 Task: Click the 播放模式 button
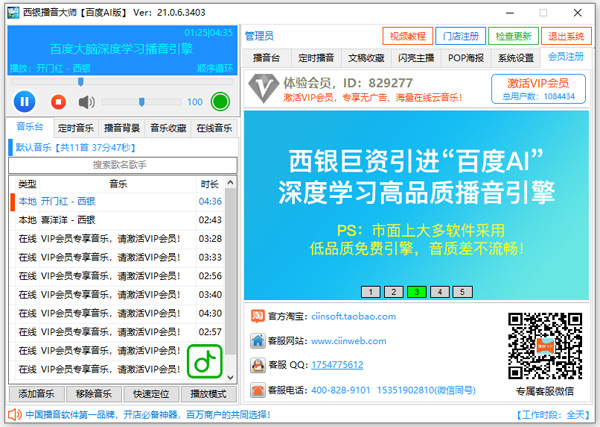coord(209,394)
